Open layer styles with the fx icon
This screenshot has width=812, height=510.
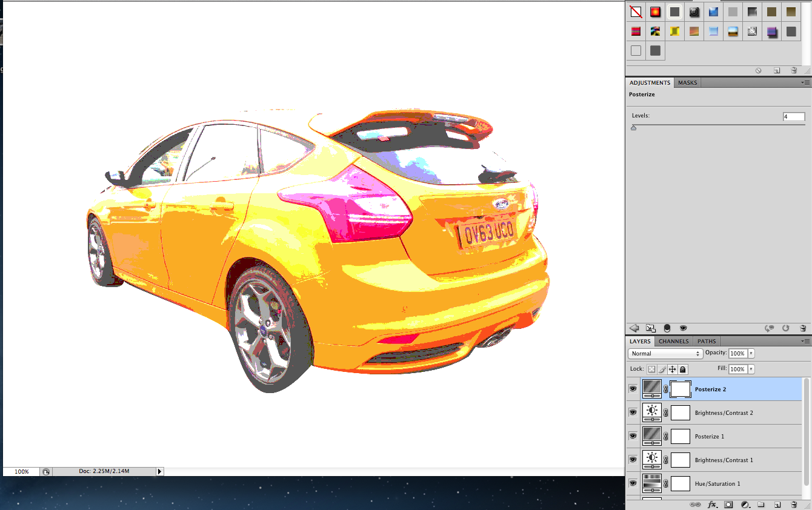coord(712,504)
